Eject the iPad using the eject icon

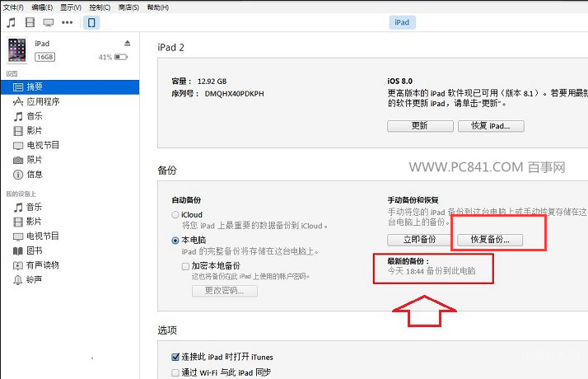coord(128,43)
